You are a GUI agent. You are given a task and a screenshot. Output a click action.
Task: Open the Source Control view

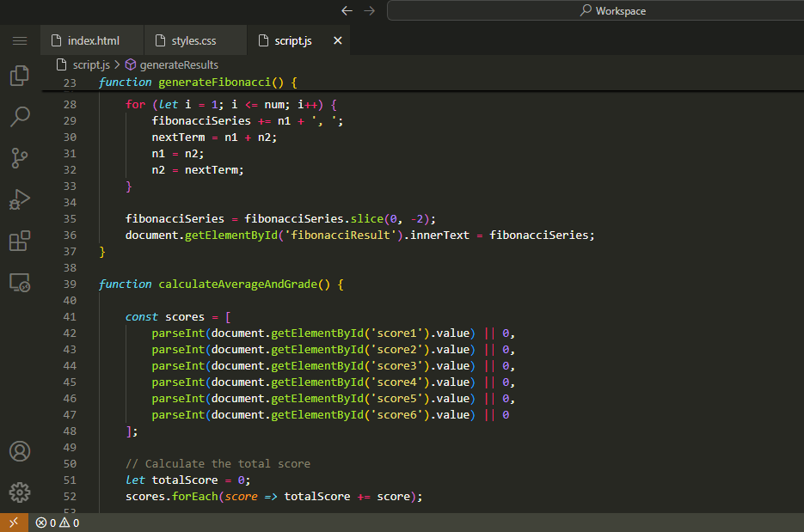(x=20, y=158)
